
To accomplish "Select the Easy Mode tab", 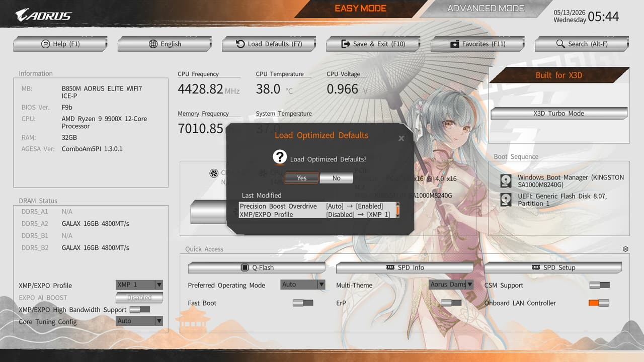I will pyautogui.click(x=361, y=9).
